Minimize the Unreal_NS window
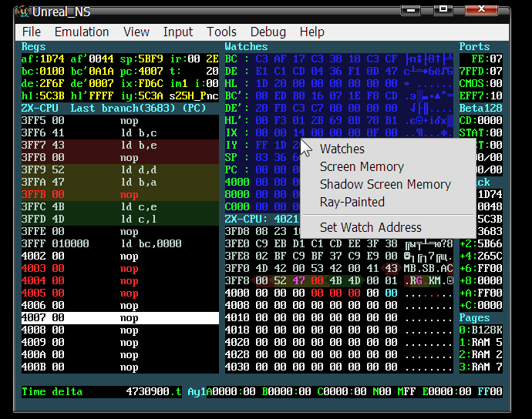The height and width of the screenshot is (419, 532). coord(410,10)
